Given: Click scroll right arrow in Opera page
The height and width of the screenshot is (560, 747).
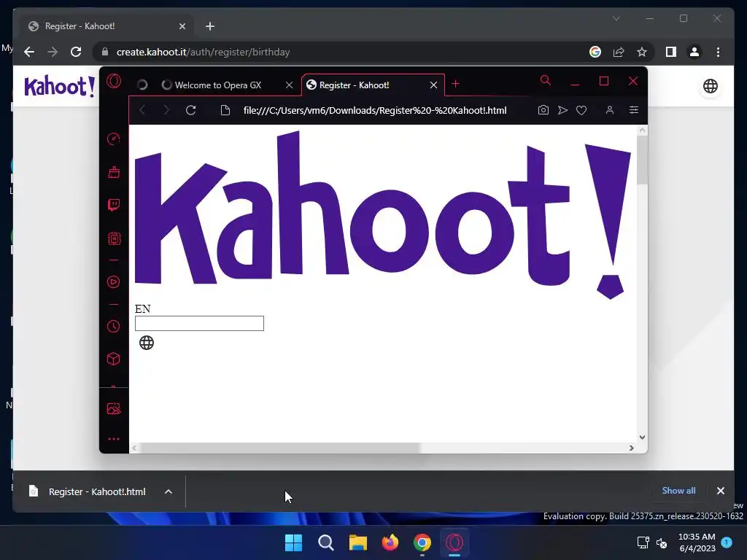Looking at the screenshot, I should pos(631,448).
